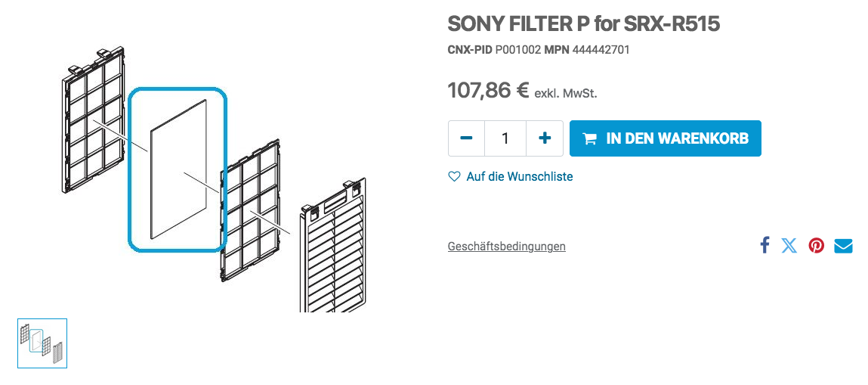Select the small product image thumbnail

coord(42,343)
